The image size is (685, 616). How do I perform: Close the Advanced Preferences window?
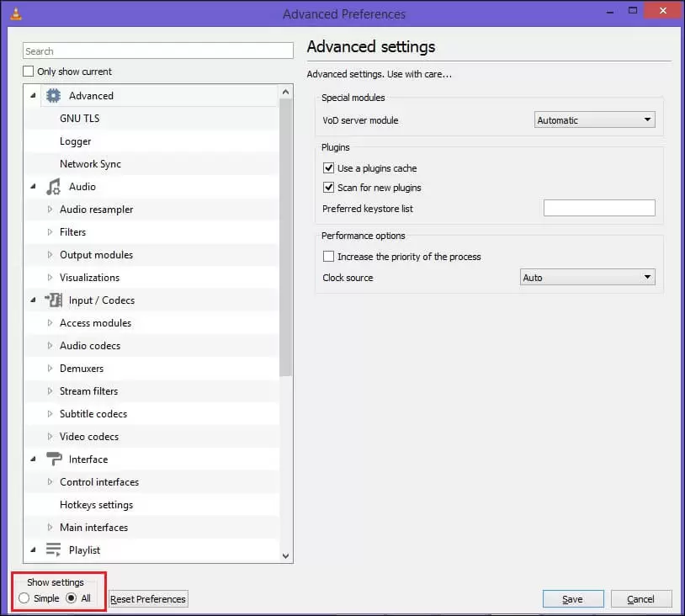[x=663, y=11]
